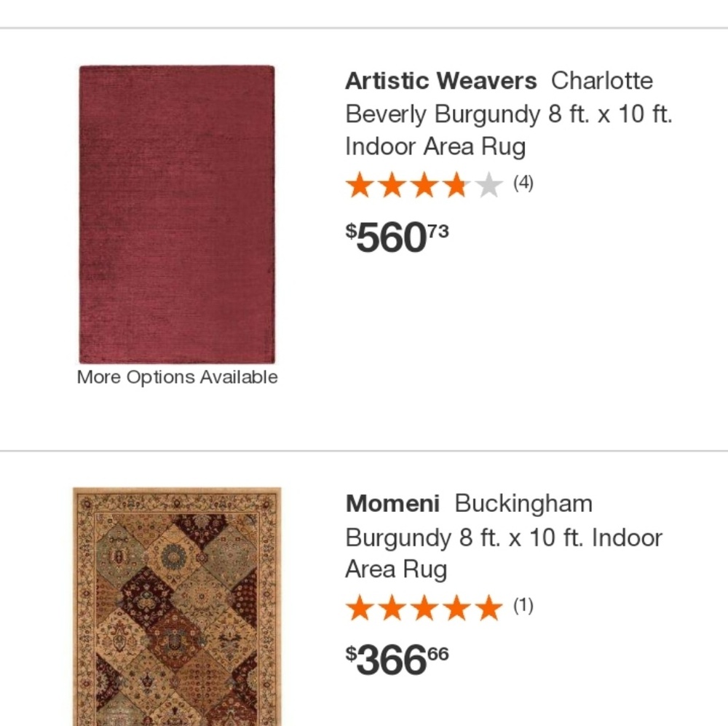Viewport: 728px width, 726px height.
Task: Click first orange star of Artistic Weavers rating
Action: 360,185
